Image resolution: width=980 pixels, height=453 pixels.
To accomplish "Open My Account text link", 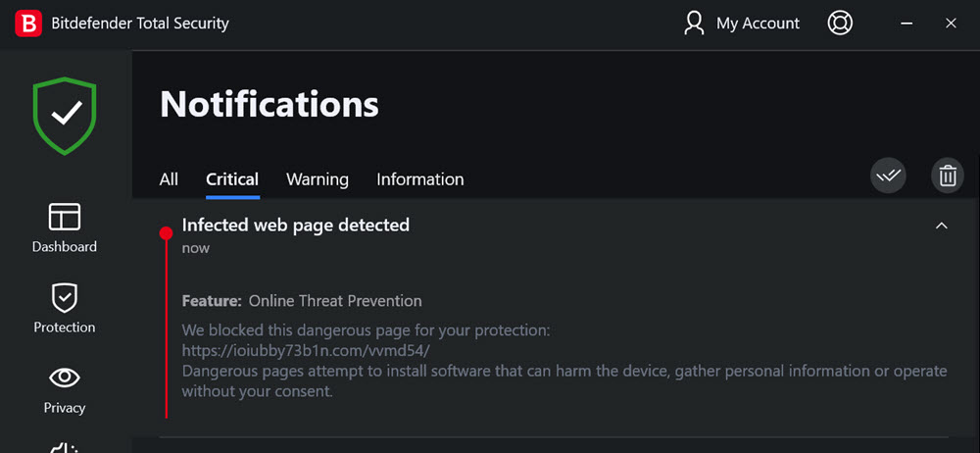I will 758,24.
